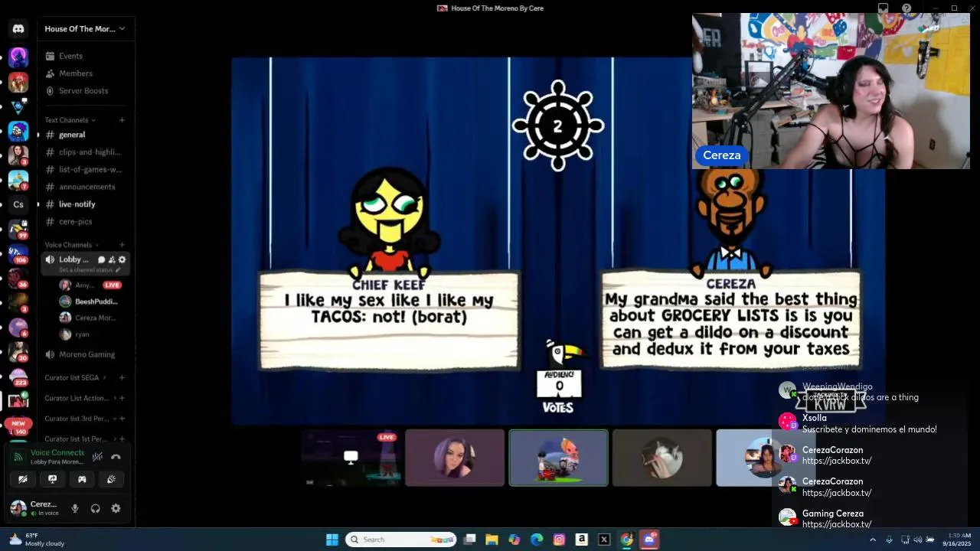Expand Curator list SEGA category
Screen dimensions: 980x551
75,377
